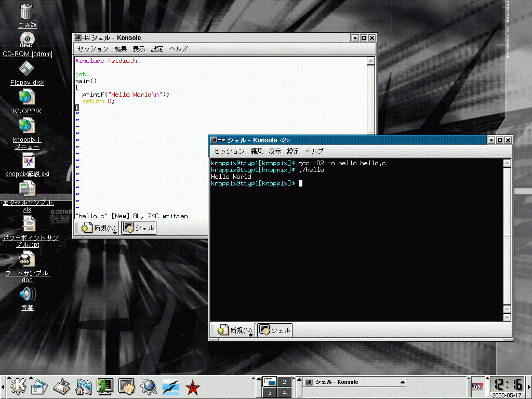This screenshot has height=399, width=532.
Task: Switch to virtual desktop 2 in pager
Action: pyautogui.click(x=284, y=382)
